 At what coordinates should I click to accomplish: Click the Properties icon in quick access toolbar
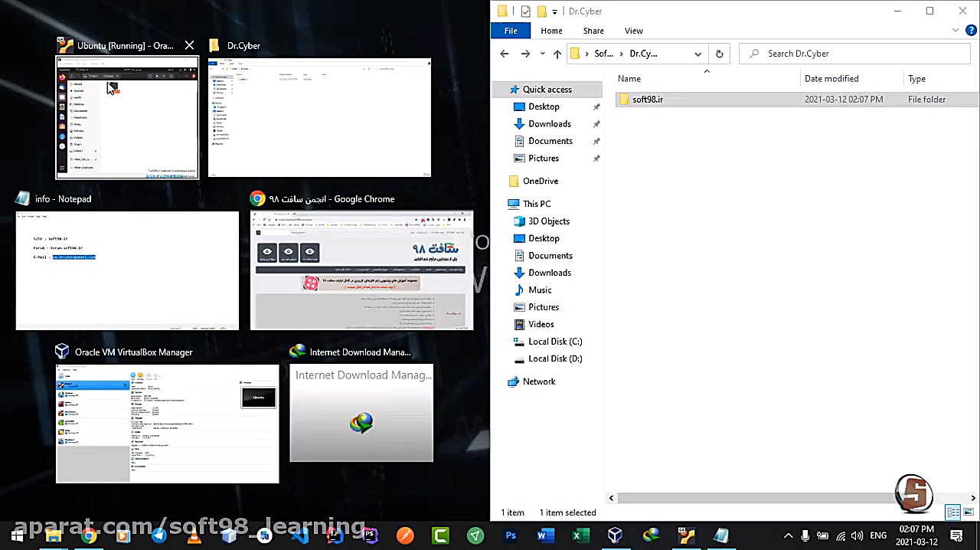coord(525,11)
